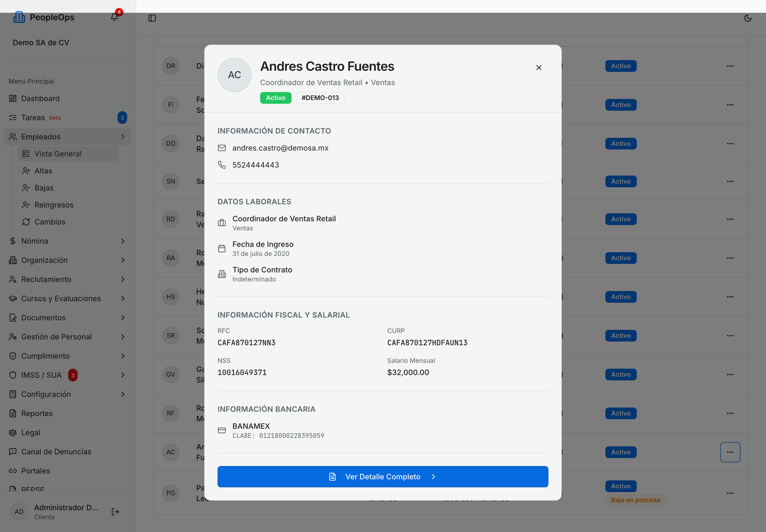Image resolution: width=766 pixels, height=532 pixels.
Task: Click the phone icon beside 5524444443
Action: click(222, 165)
